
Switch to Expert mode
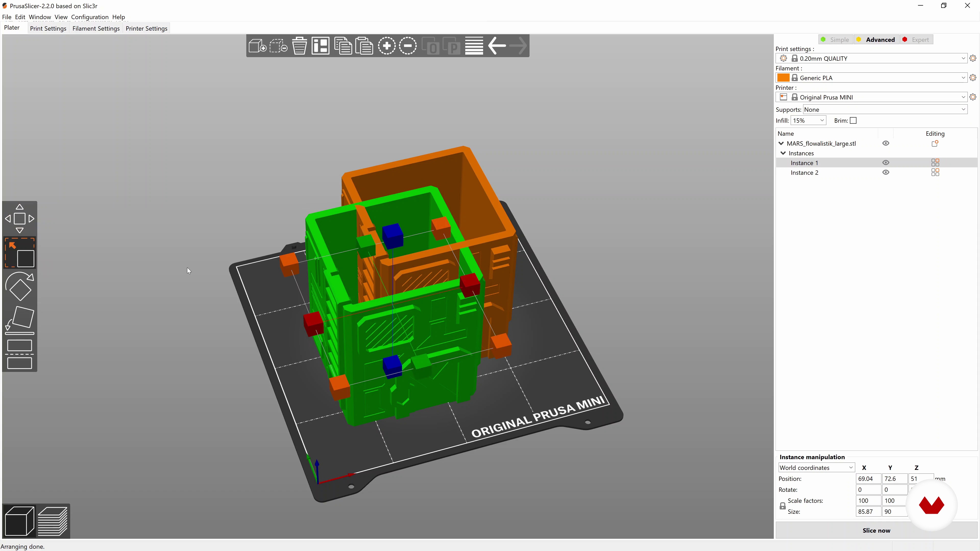click(916, 40)
